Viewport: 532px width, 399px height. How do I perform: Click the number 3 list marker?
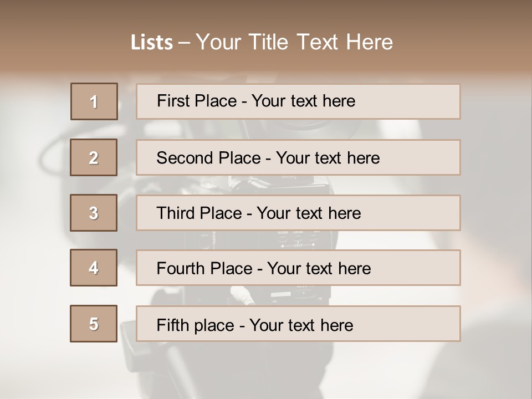94,213
